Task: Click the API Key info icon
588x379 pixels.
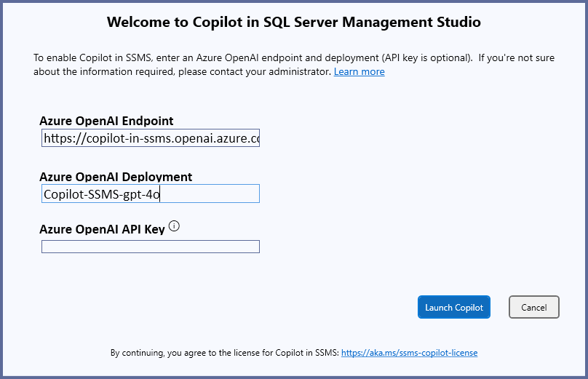Action: point(174,226)
